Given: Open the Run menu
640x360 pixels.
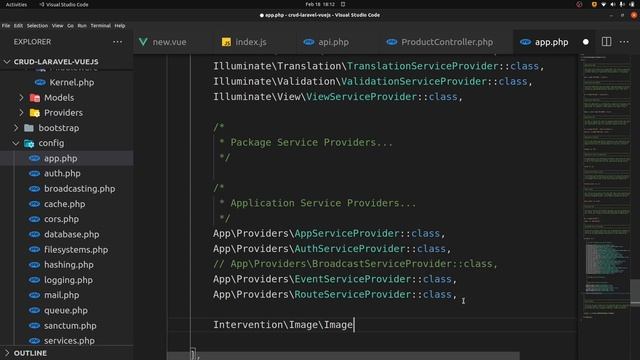Looking at the screenshot, I should point(82,26).
